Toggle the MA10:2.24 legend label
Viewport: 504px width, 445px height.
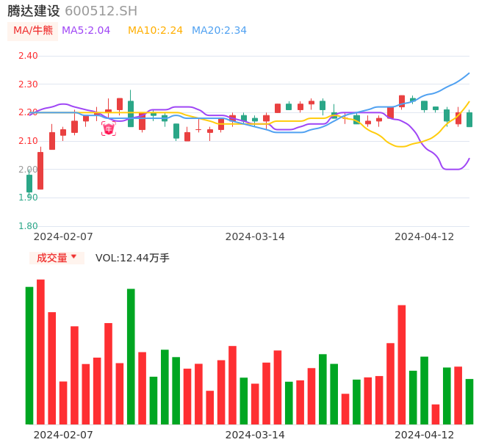tap(155, 31)
